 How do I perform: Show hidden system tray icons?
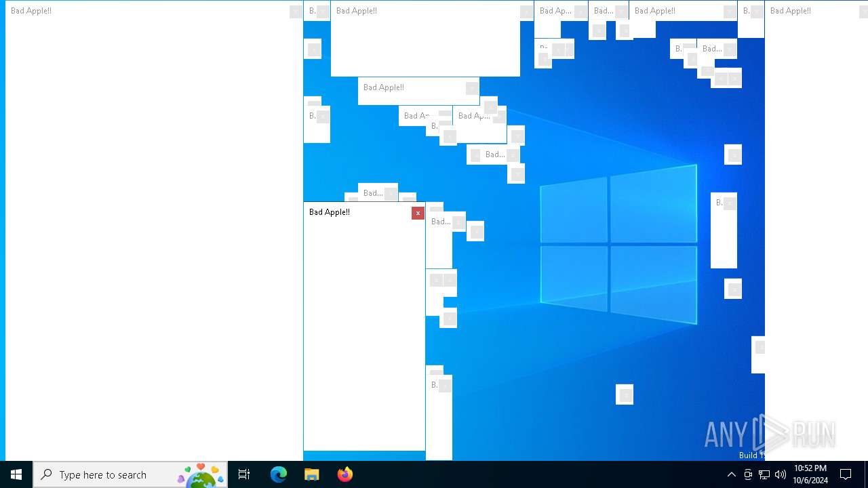[731, 474]
